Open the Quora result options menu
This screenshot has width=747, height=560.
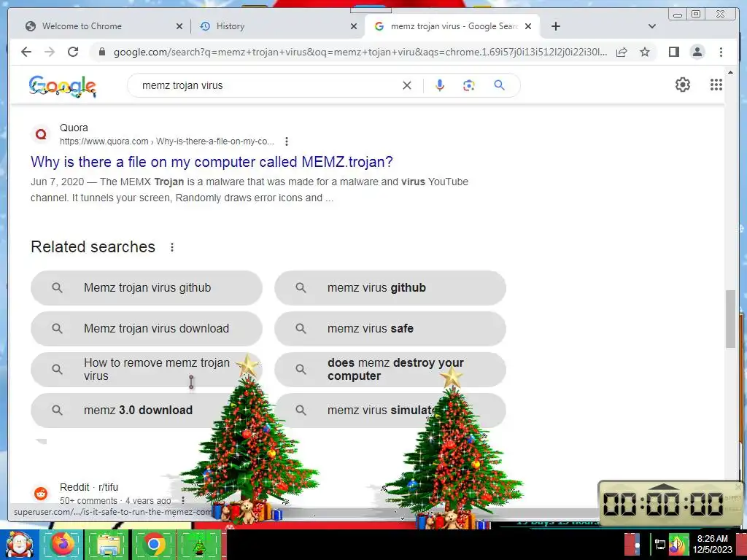(286, 141)
